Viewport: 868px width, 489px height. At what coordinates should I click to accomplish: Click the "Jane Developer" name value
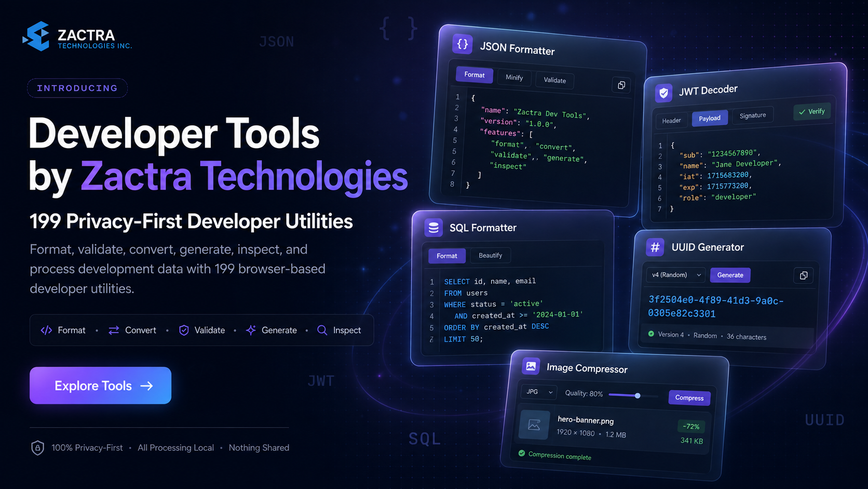744,164
